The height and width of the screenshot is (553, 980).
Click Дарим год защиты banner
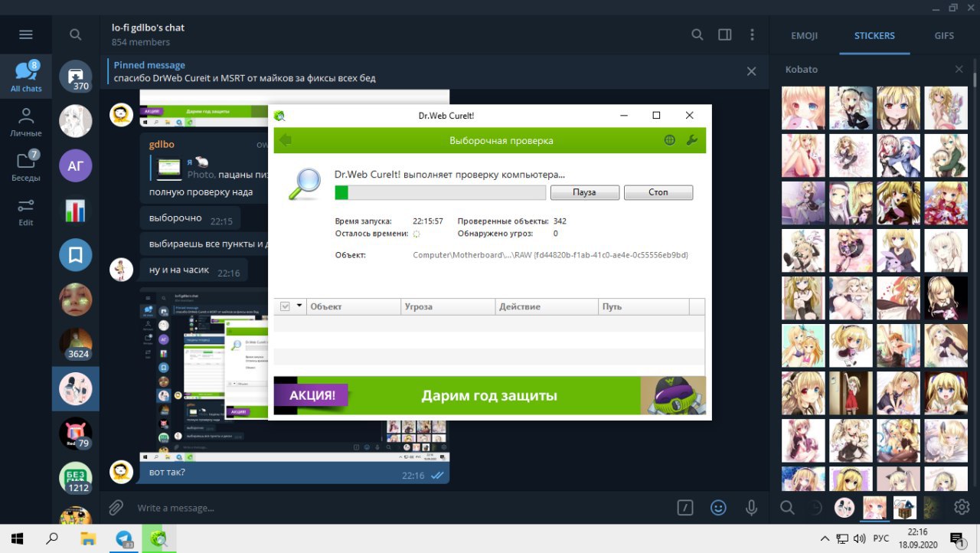click(x=489, y=396)
